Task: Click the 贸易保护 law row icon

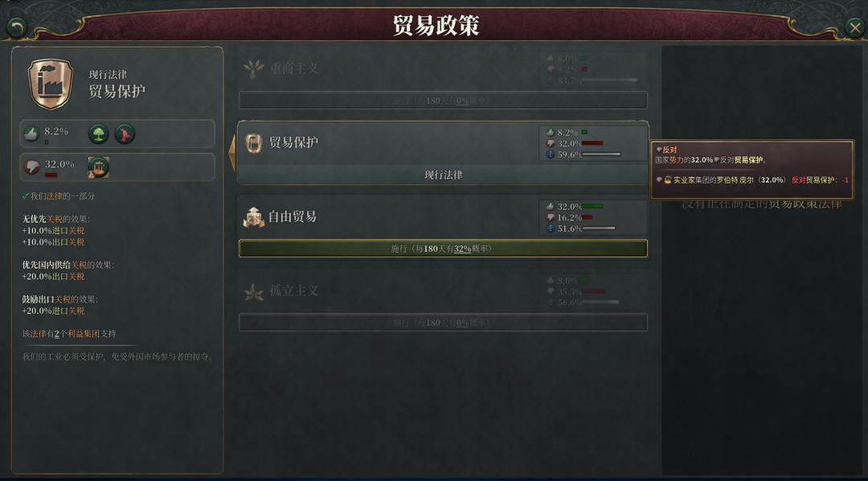Action: pyautogui.click(x=253, y=143)
